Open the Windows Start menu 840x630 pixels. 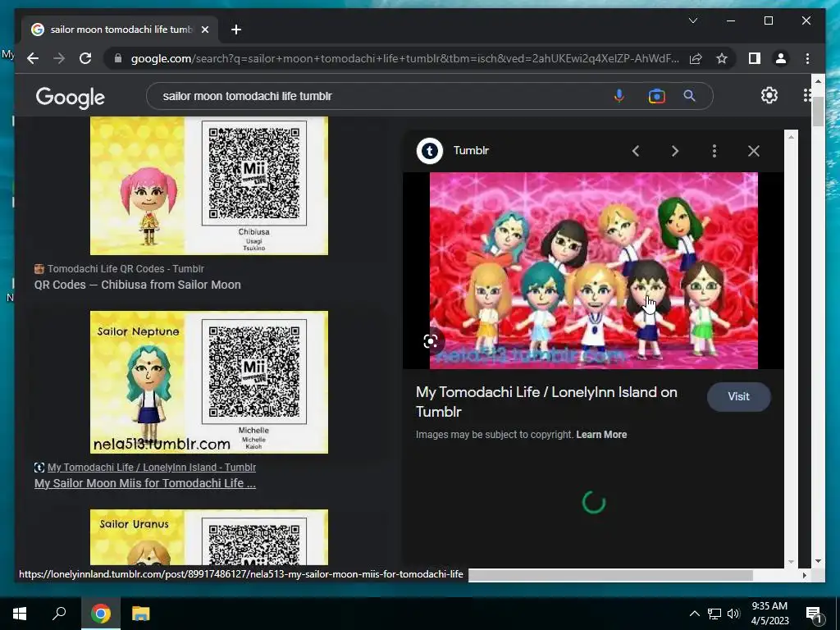pos(20,614)
